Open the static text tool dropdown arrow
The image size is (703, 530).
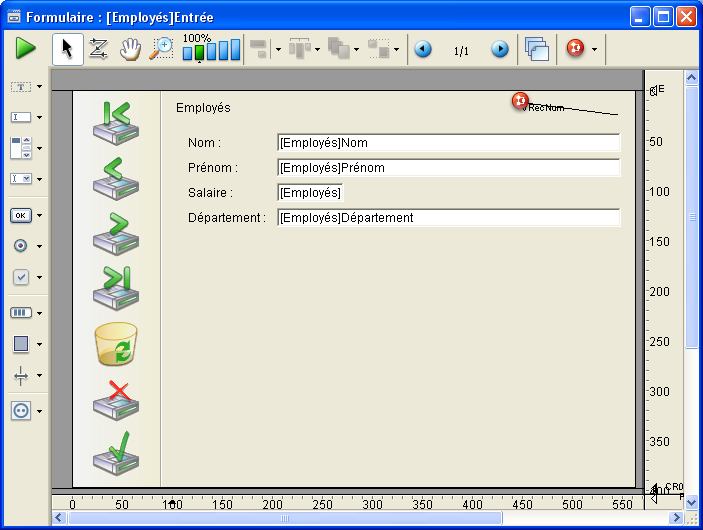[39, 87]
